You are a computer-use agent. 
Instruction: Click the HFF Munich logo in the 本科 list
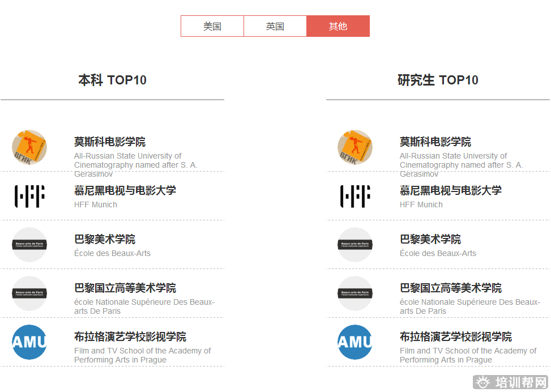[x=29, y=196]
